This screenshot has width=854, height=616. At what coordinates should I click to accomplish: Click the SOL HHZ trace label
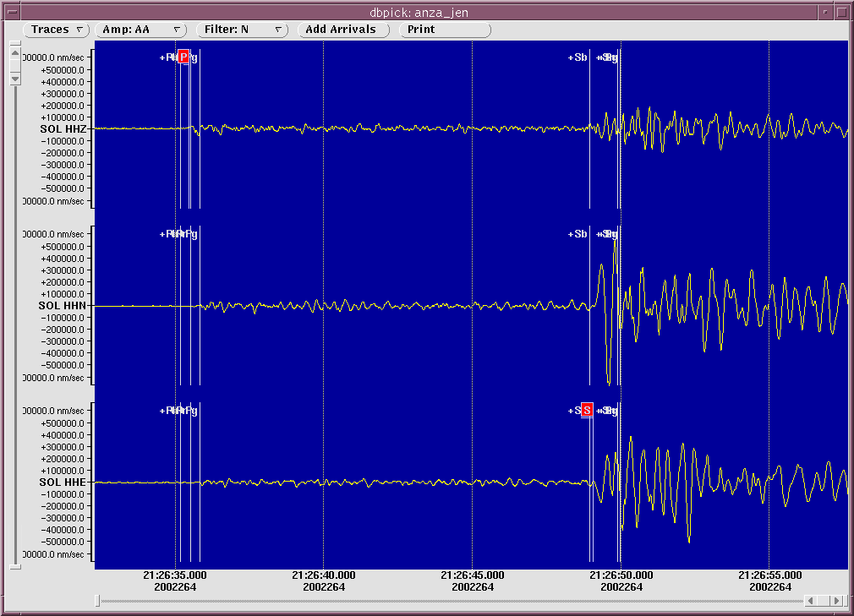tap(63, 129)
